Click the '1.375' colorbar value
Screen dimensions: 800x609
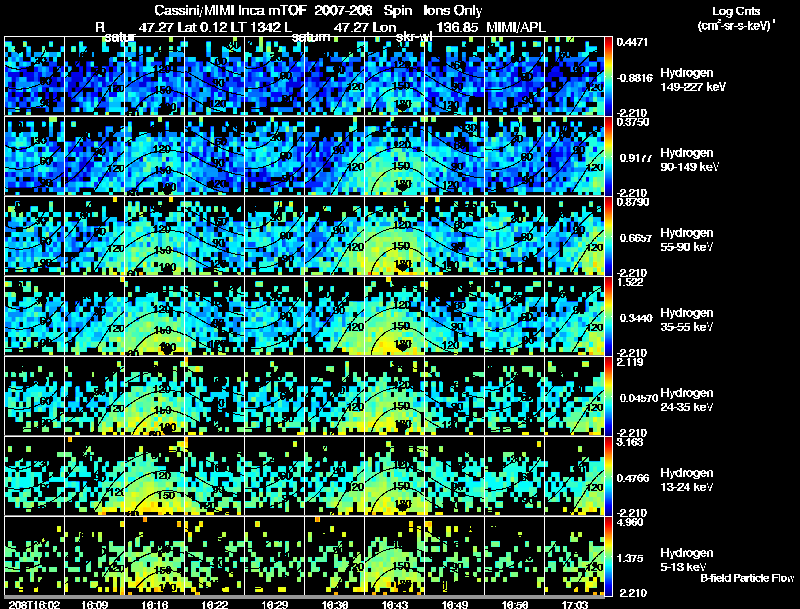click(x=632, y=559)
